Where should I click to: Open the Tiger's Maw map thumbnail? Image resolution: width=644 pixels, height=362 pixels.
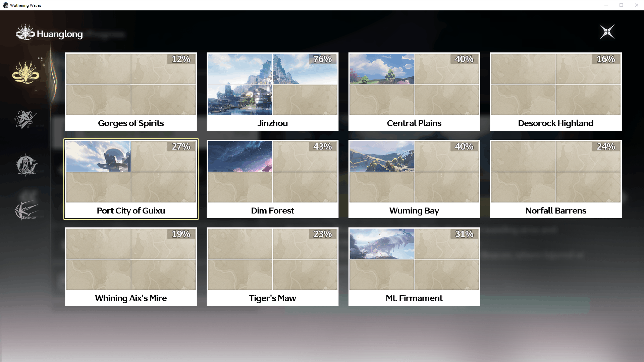[x=272, y=259]
